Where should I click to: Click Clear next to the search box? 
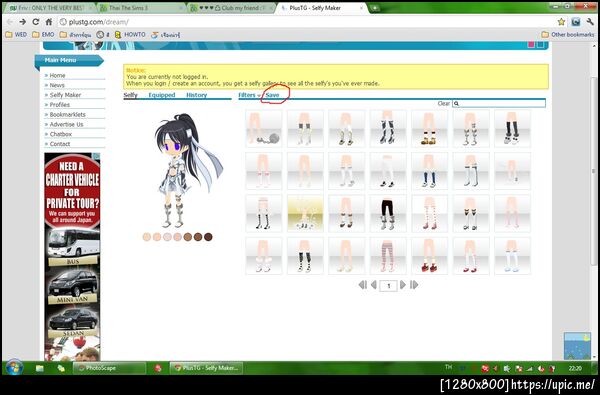tap(443, 103)
